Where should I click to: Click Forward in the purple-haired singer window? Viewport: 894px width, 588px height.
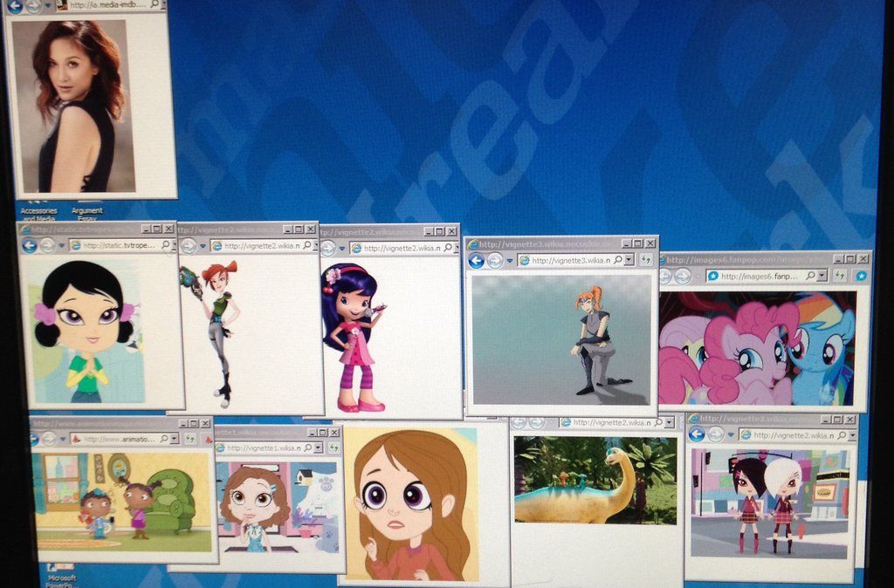pos(328,249)
